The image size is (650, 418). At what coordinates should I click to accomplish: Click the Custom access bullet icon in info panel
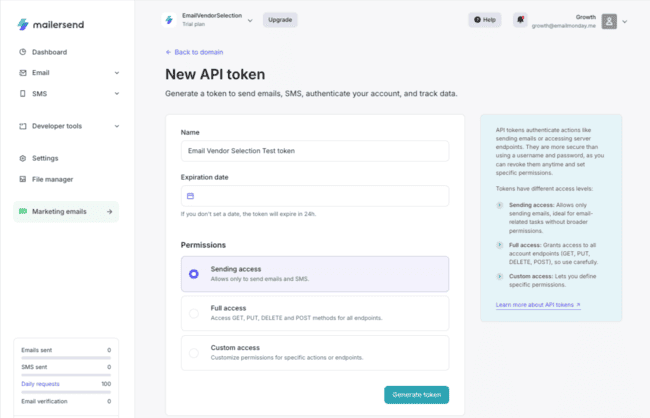pyautogui.click(x=500, y=276)
